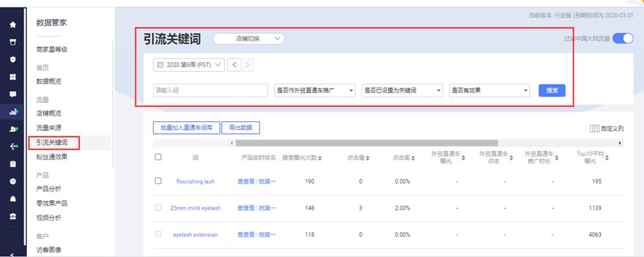
Task: Click 查查看 in eyelash extension row
Action: 246,235
